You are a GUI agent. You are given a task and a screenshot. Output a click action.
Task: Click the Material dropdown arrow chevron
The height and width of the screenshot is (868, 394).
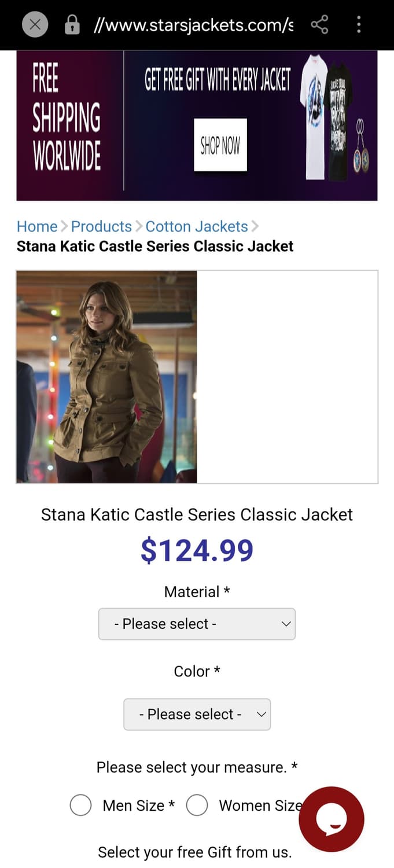click(x=285, y=624)
